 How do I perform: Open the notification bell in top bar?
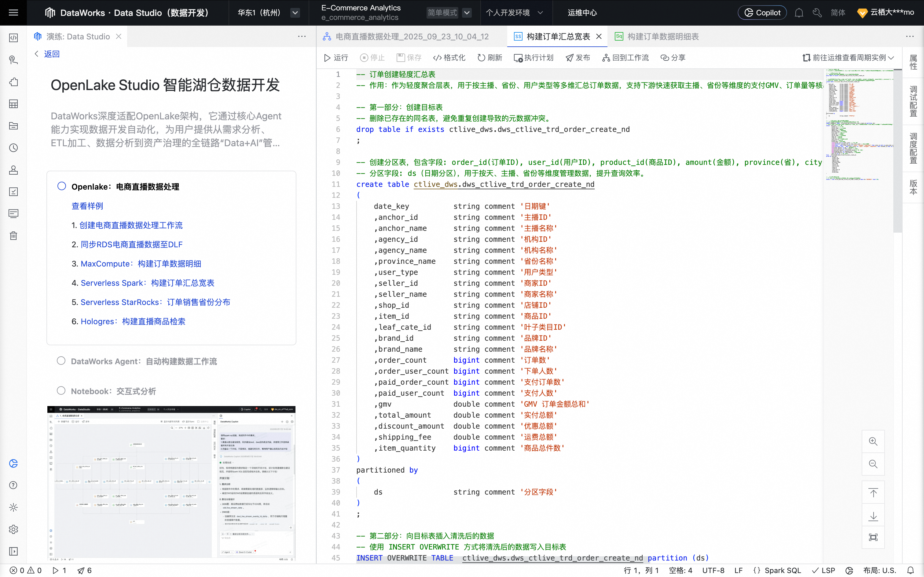point(799,13)
